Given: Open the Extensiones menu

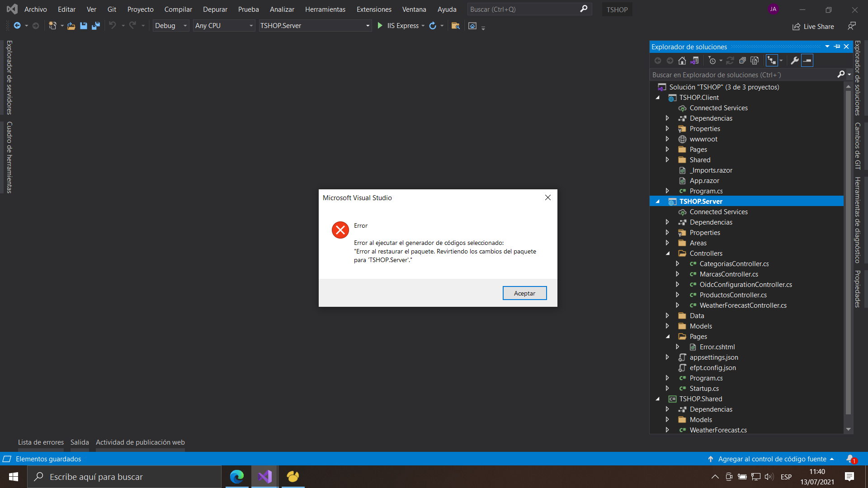Looking at the screenshot, I should pos(374,9).
